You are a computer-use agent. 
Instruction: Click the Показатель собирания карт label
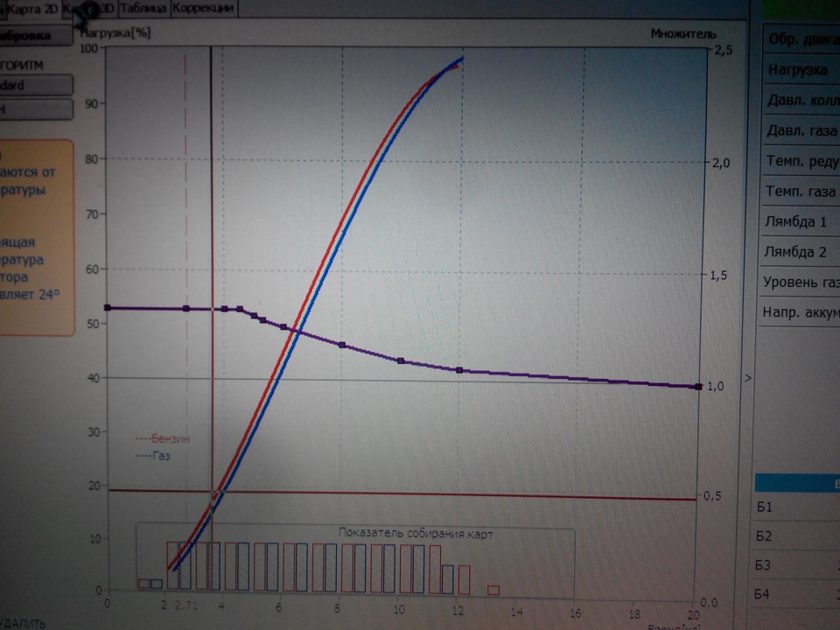[416, 533]
